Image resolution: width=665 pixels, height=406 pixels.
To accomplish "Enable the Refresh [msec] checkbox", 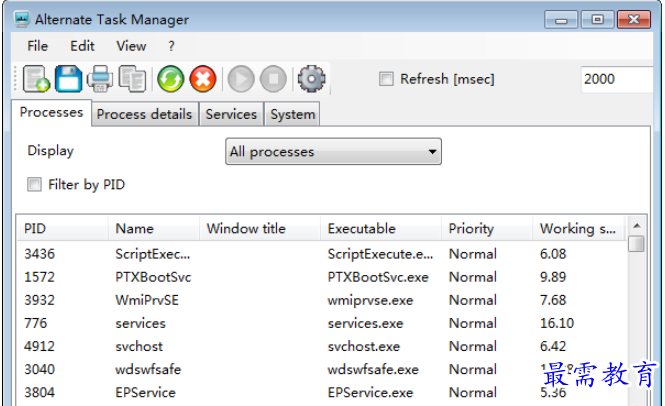I will 386,79.
